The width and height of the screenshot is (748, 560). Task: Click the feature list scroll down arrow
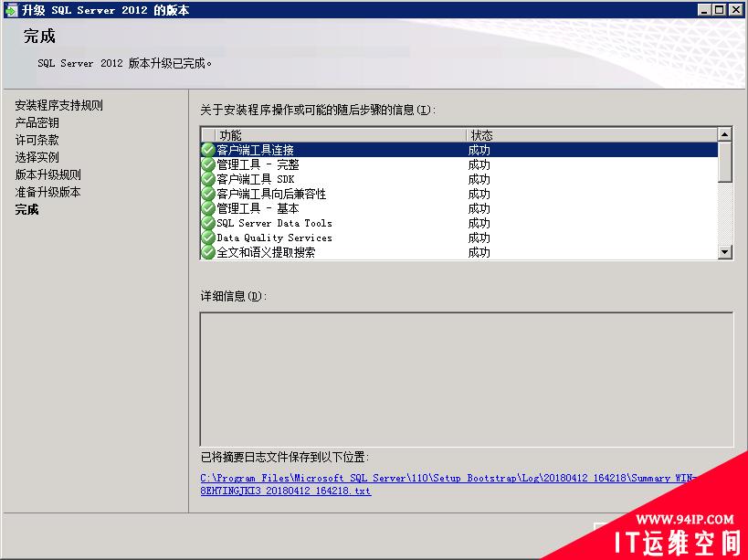[725, 252]
